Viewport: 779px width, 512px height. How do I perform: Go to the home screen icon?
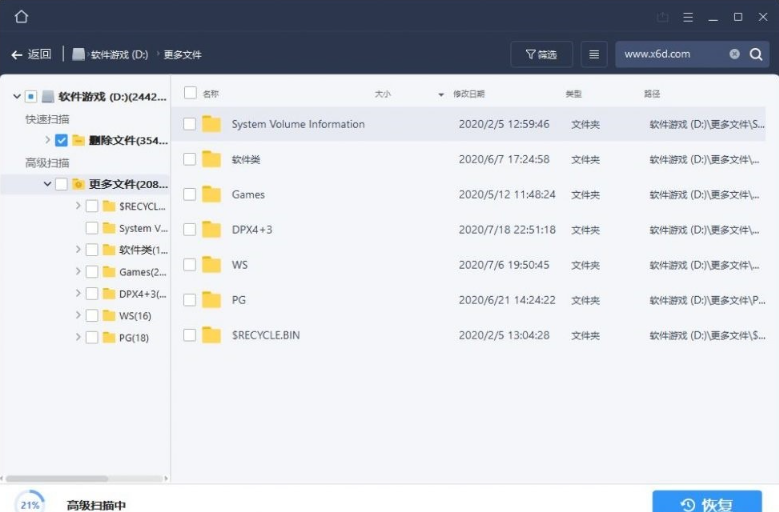coord(21,17)
